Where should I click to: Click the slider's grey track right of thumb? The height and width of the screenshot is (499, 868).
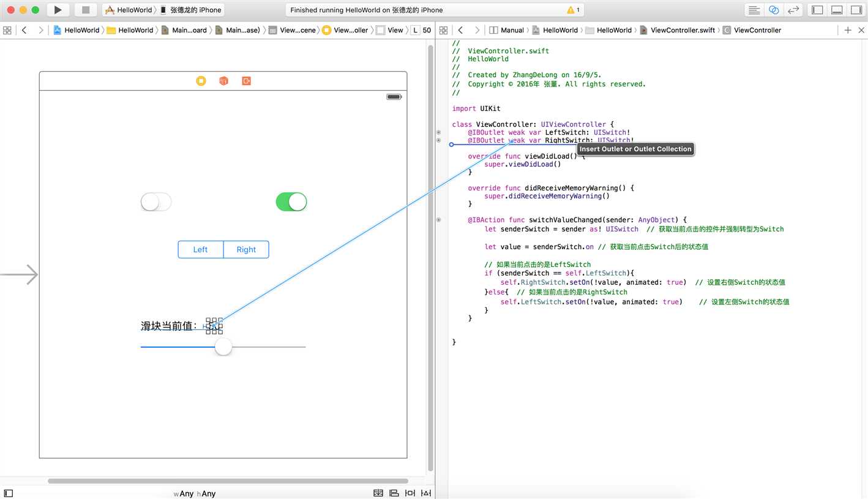click(x=269, y=347)
